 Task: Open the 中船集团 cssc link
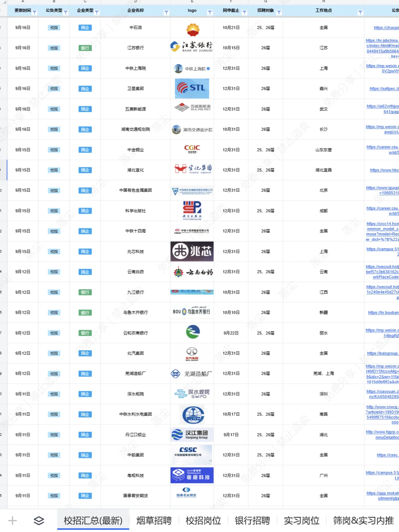pos(388,455)
